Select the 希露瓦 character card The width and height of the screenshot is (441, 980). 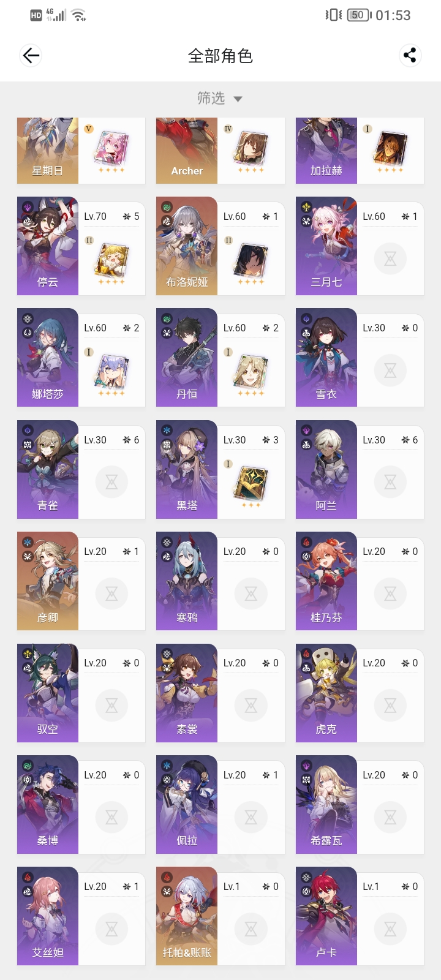click(360, 805)
